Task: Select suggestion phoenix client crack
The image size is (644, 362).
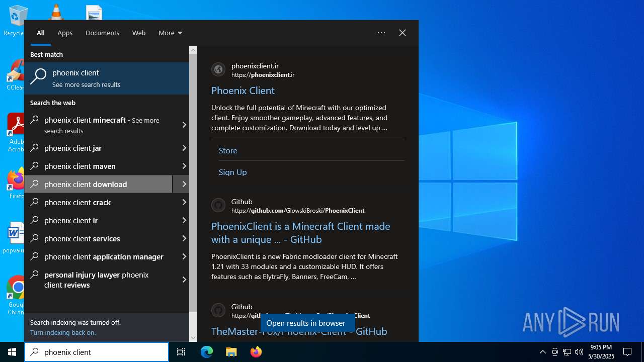Action: click(98, 202)
